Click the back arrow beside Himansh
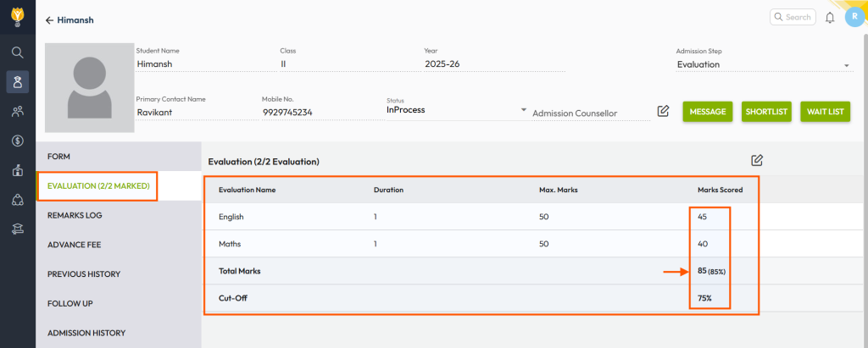This screenshot has width=868, height=348. tap(49, 20)
